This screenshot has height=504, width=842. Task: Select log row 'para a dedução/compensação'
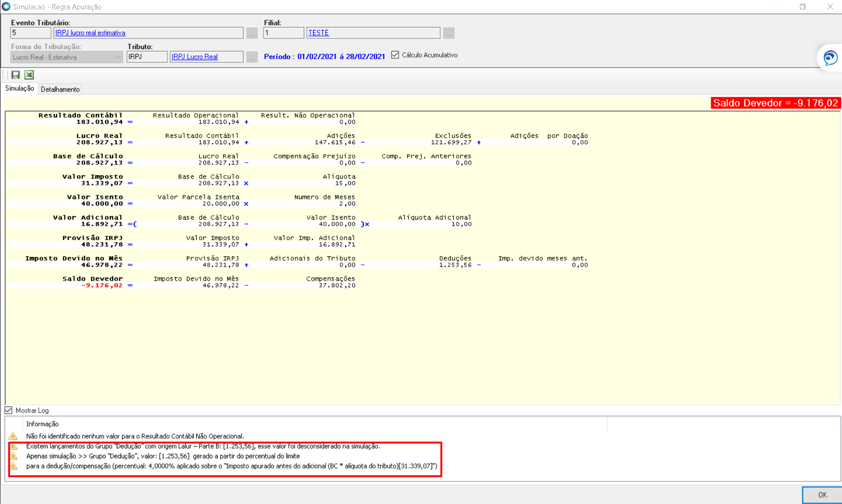coord(232,466)
